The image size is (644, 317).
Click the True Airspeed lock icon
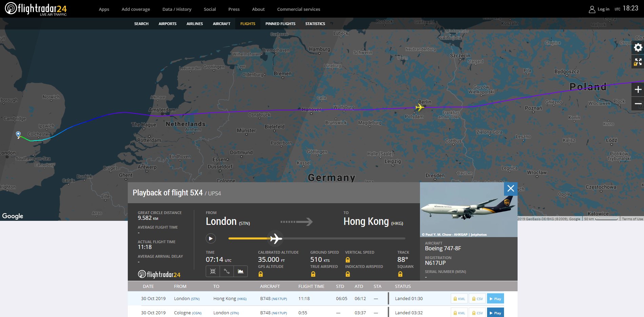tap(313, 274)
